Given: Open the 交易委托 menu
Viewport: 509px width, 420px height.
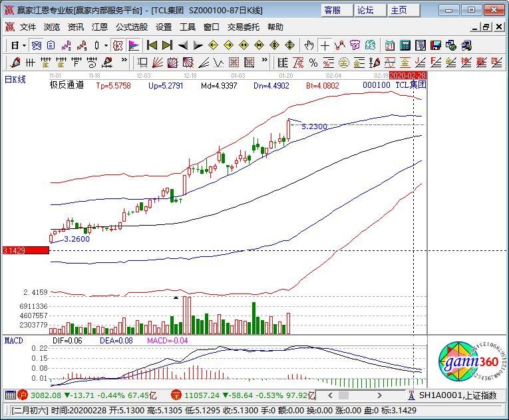Looking at the screenshot, I should pyautogui.click(x=244, y=27).
